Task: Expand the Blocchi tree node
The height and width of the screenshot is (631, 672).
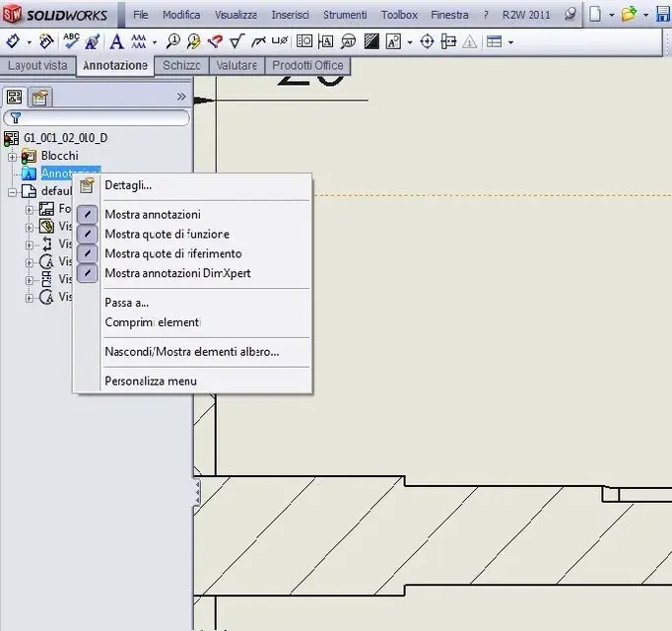Action: pos(13,157)
